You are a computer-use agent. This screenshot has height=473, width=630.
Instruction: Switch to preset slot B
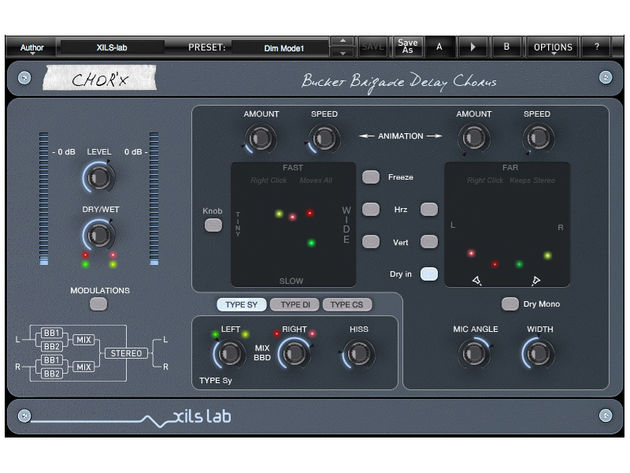pyautogui.click(x=506, y=47)
